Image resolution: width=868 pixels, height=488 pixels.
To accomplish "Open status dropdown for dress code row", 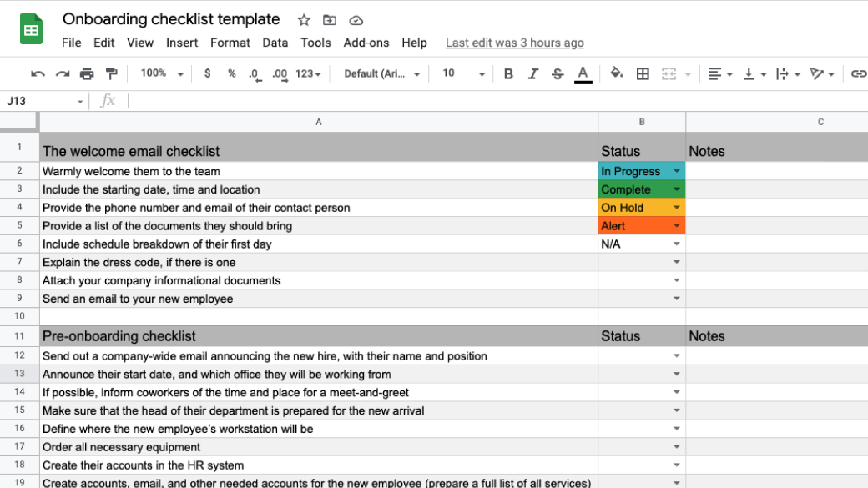I will click(677, 262).
